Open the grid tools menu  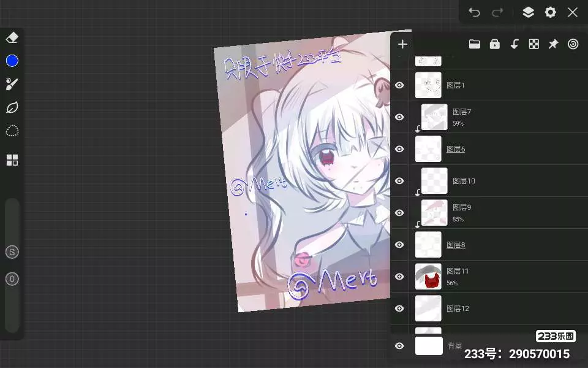tap(12, 160)
